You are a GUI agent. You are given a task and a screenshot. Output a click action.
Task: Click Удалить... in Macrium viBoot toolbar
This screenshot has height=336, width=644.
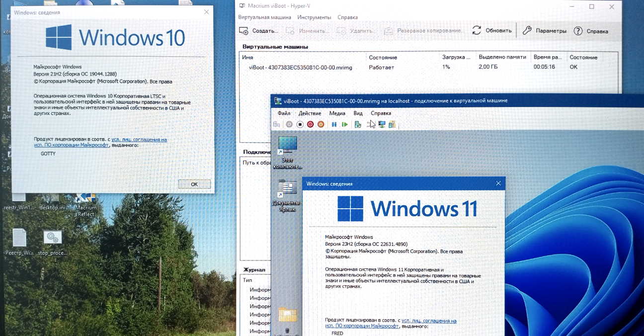coord(355,31)
